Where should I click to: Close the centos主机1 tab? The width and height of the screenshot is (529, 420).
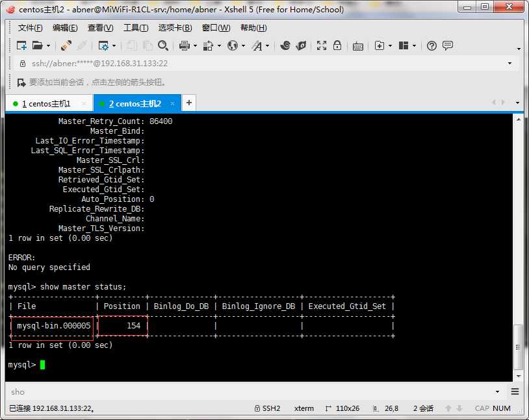(x=84, y=103)
